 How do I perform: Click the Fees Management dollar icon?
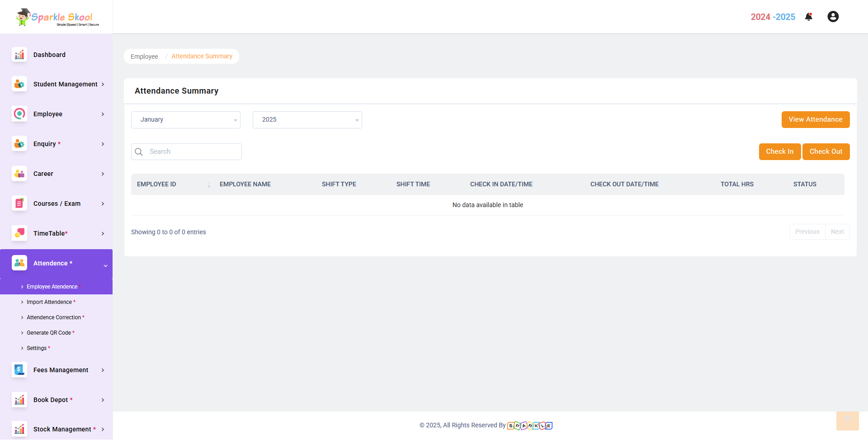click(19, 370)
